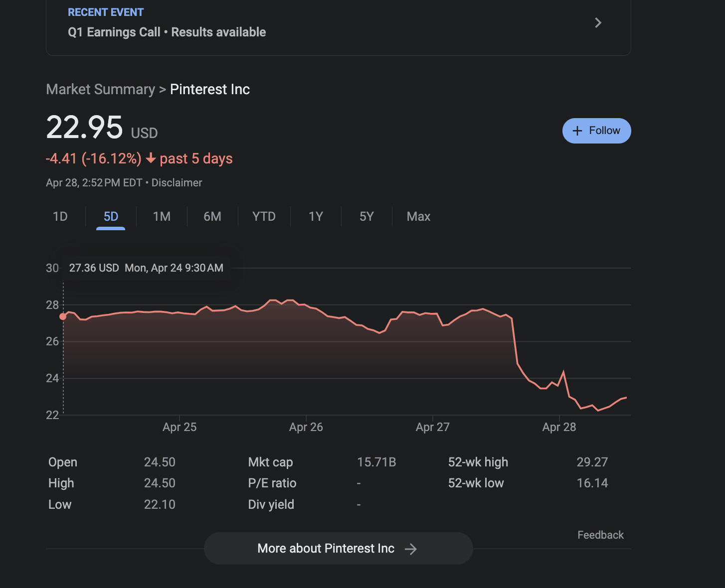Show the 5Y price history

[366, 217]
